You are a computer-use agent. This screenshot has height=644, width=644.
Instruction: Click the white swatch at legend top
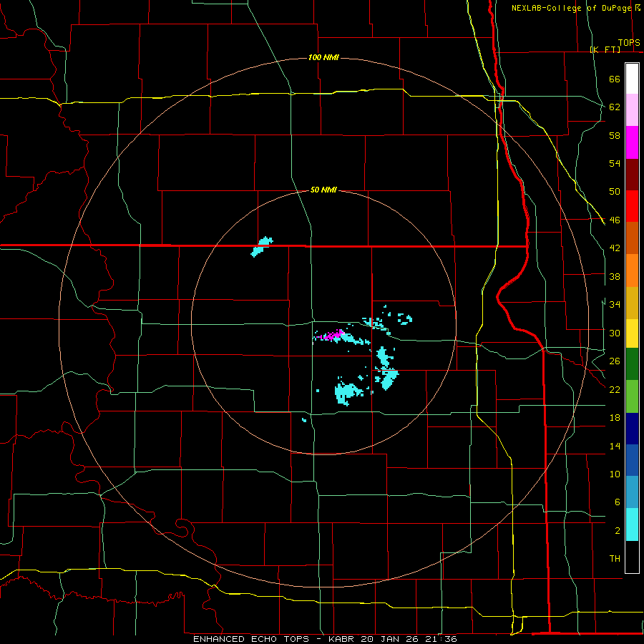coord(632,79)
